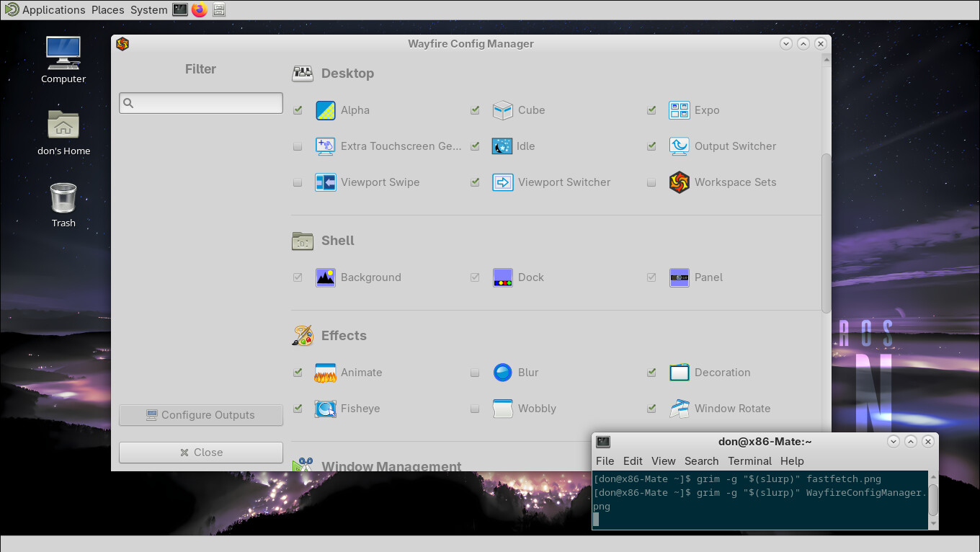Open the Panel plugin icon
980x552 pixels.
coord(680,277)
